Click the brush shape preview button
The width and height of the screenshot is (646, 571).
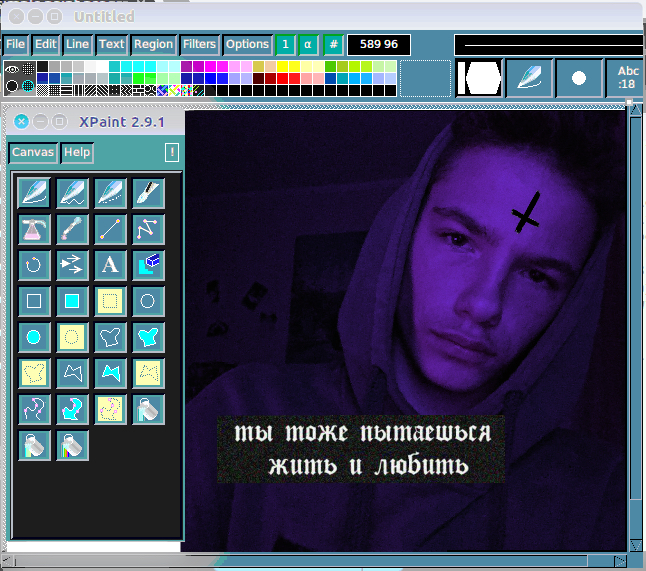click(x=479, y=78)
